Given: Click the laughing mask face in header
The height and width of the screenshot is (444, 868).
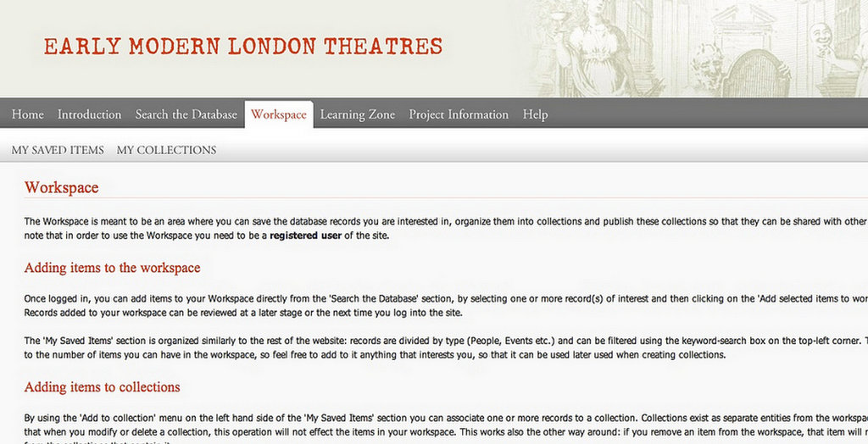Looking at the screenshot, I should (821, 38).
